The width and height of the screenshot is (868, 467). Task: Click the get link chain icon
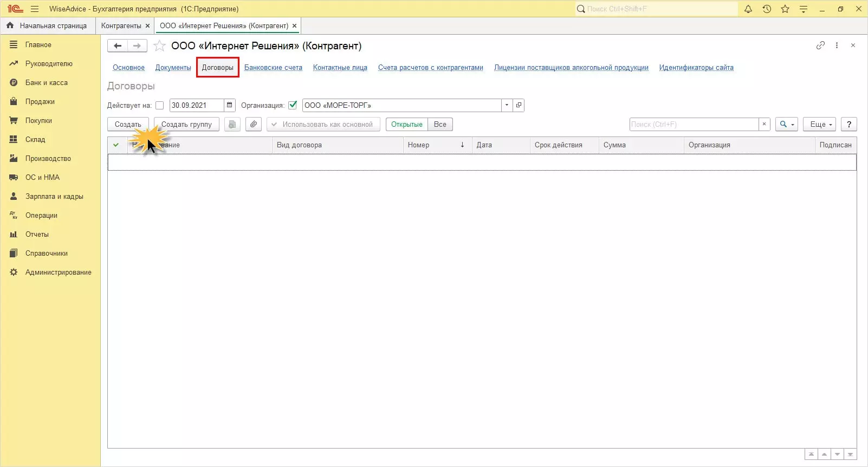coord(820,46)
